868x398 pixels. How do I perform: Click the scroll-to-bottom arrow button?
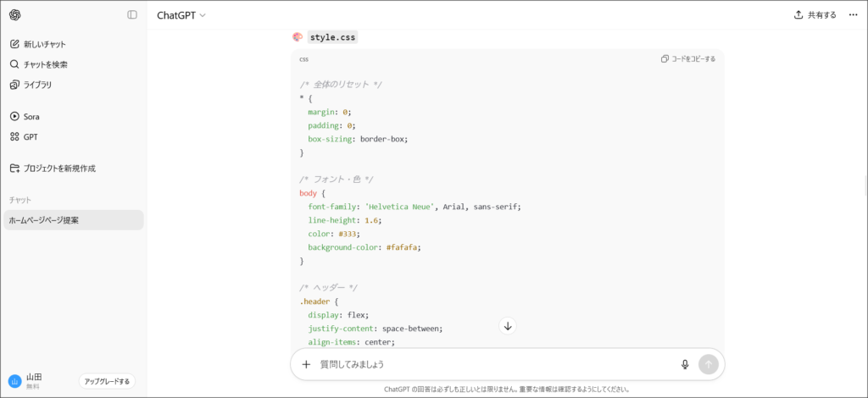(508, 326)
